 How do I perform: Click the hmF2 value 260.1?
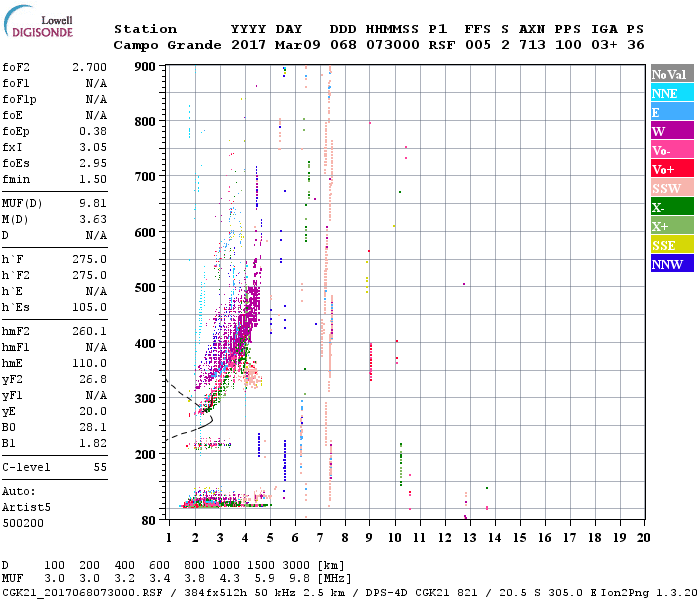[89, 332]
